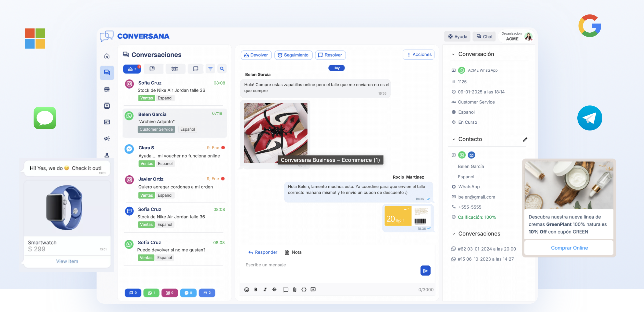Image resolution: width=644 pixels, height=312 pixels.
Task: Open the contacts book icon in sidebar
Action: coord(107,106)
